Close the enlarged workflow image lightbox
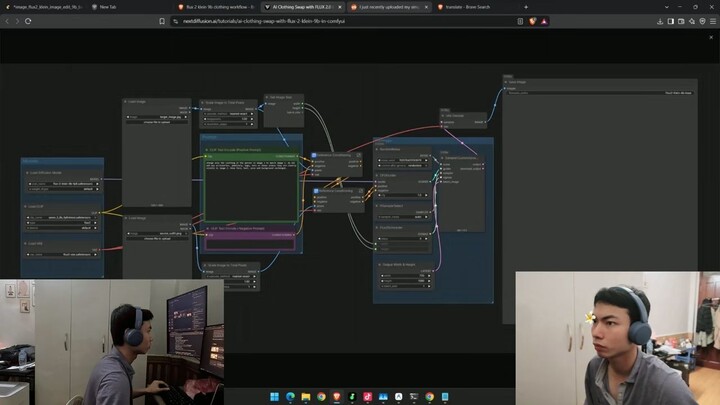The height and width of the screenshot is (405, 720). (x=711, y=37)
